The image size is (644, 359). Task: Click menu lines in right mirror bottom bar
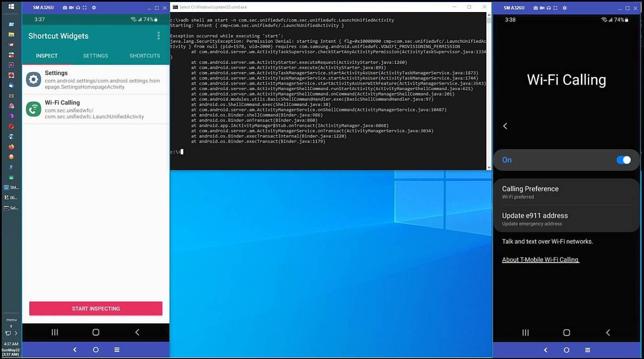588,350
